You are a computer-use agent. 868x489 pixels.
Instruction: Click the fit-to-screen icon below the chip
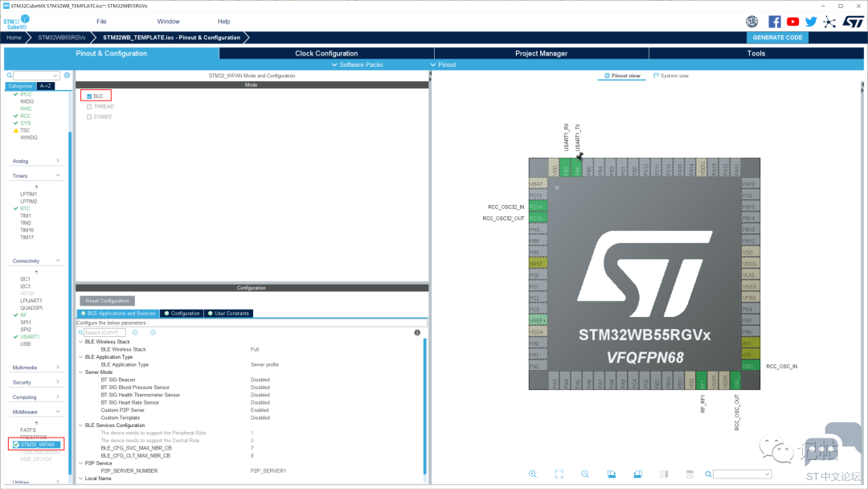point(559,474)
